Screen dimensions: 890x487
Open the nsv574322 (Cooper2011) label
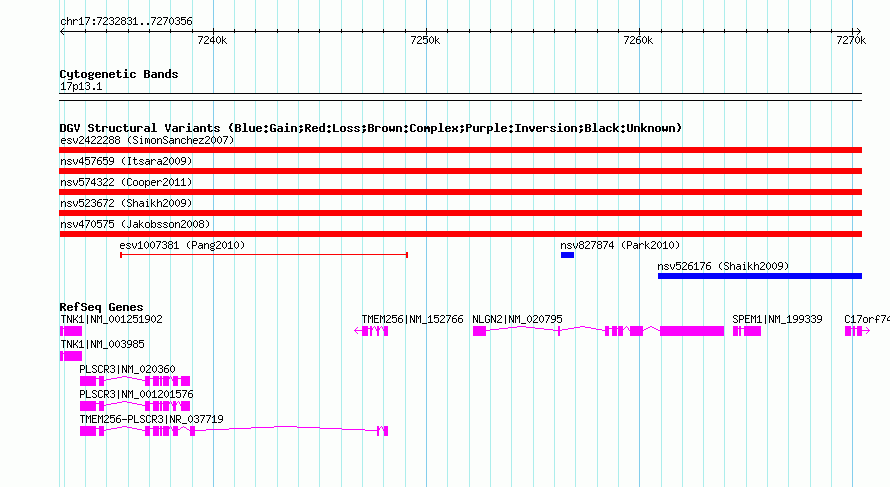tap(126, 182)
